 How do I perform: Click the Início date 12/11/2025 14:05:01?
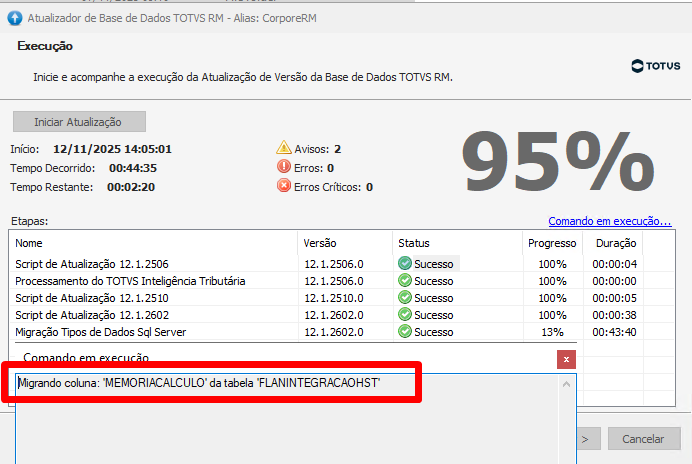[x=112, y=149]
